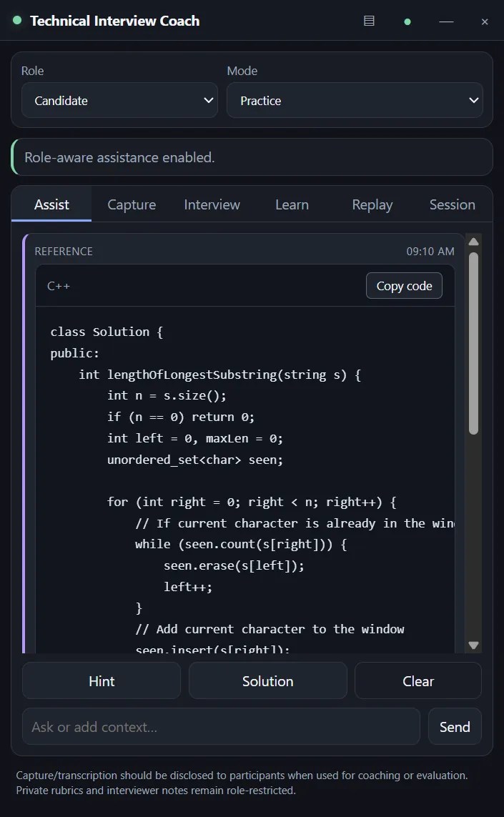Click the 'seen.erase(s[left]);' line
The width and height of the screenshot is (504, 817).
pyautogui.click(x=234, y=565)
